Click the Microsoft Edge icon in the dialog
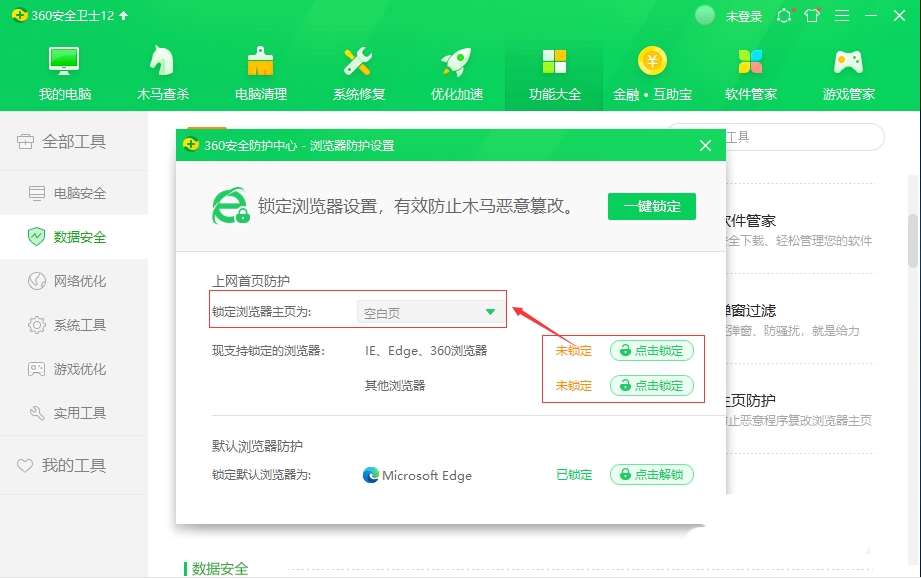This screenshot has width=921, height=579. tap(371, 474)
